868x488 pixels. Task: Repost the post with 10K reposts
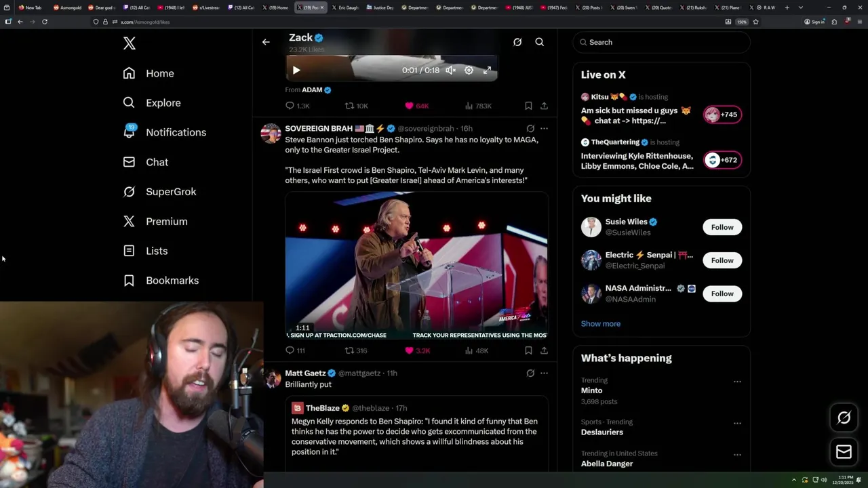point(357,106)
